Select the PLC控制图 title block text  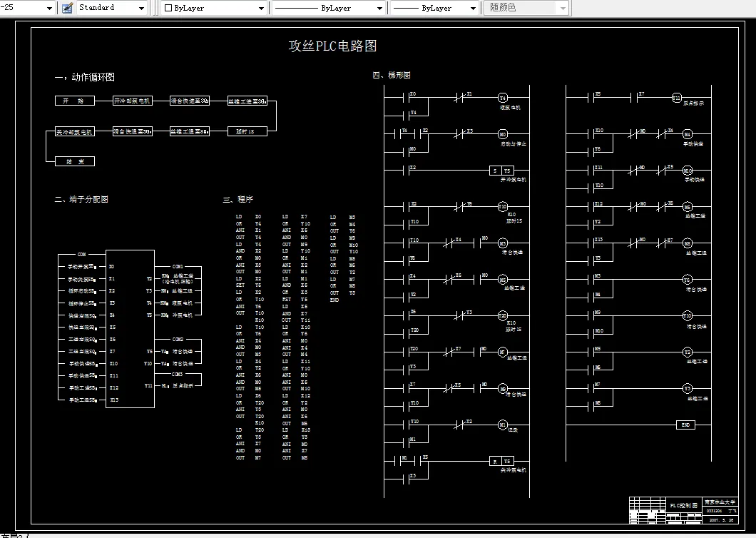(x=684, y=506)
